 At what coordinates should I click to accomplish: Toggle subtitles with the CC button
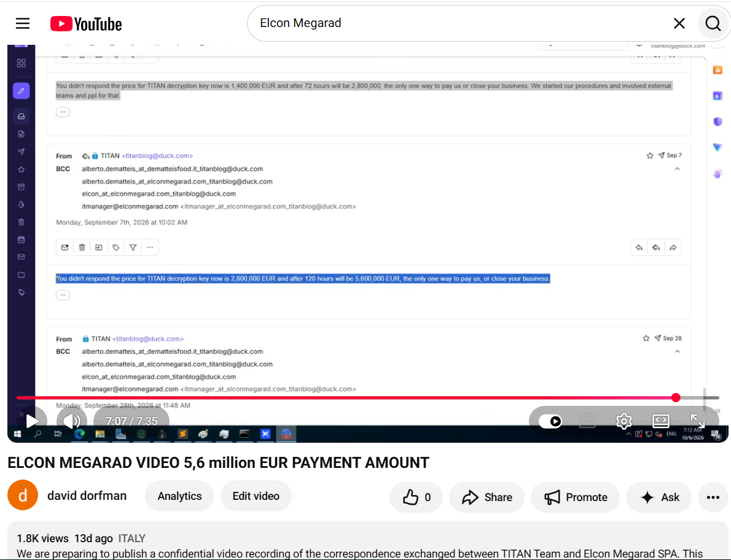click(x=587, y=422)
